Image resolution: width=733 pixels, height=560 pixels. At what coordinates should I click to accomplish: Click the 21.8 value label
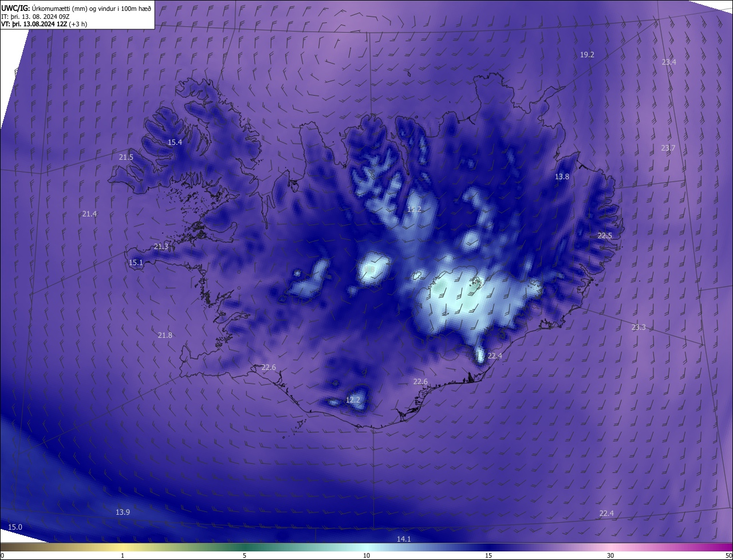tap(165, 335)
